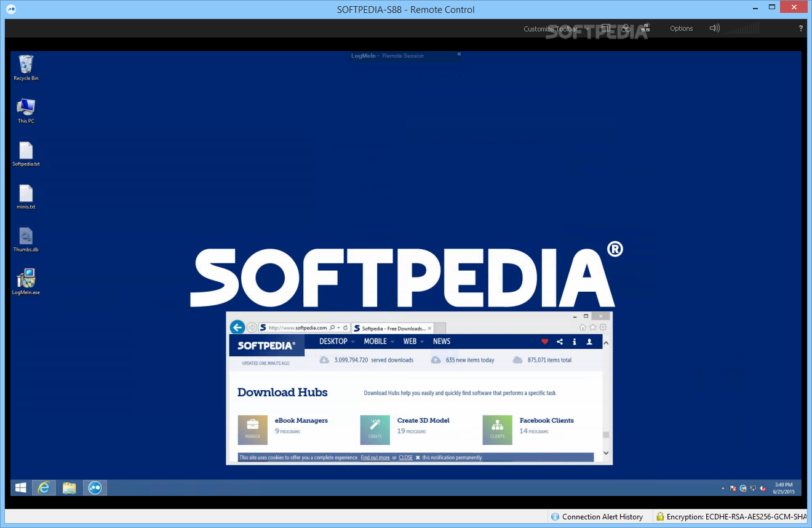Open the DESKTOP menu on Softpedia
The image size is (812, 528).
pos(333,342)
